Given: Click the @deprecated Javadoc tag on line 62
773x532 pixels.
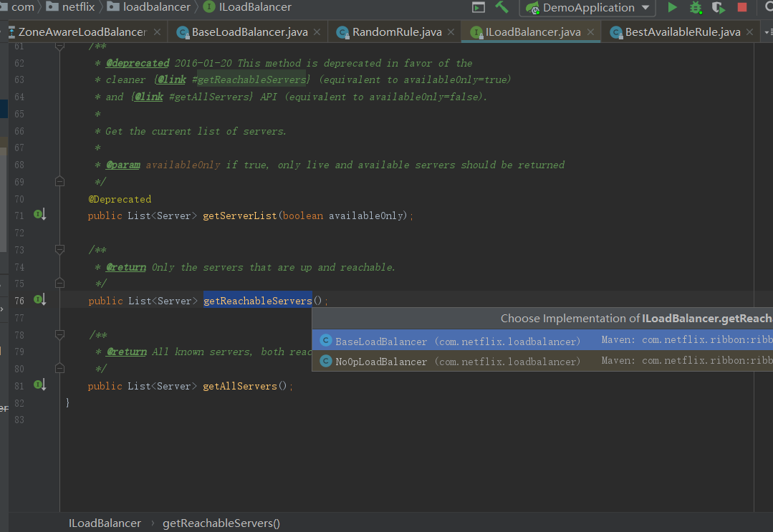Looking at the screenshot, I should point(138,63).
